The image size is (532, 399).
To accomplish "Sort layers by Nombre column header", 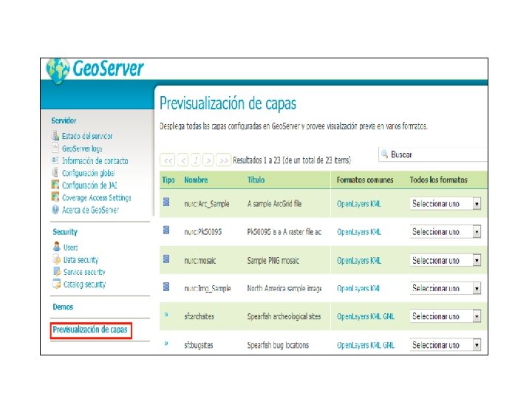I will pyautogui.click(x=196, y=180).
